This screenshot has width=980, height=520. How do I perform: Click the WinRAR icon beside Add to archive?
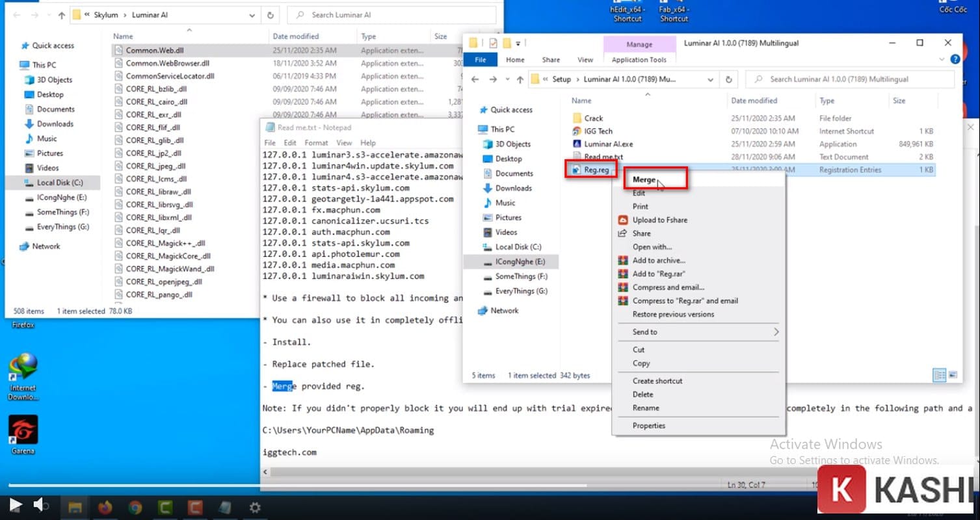coord(622,261)
